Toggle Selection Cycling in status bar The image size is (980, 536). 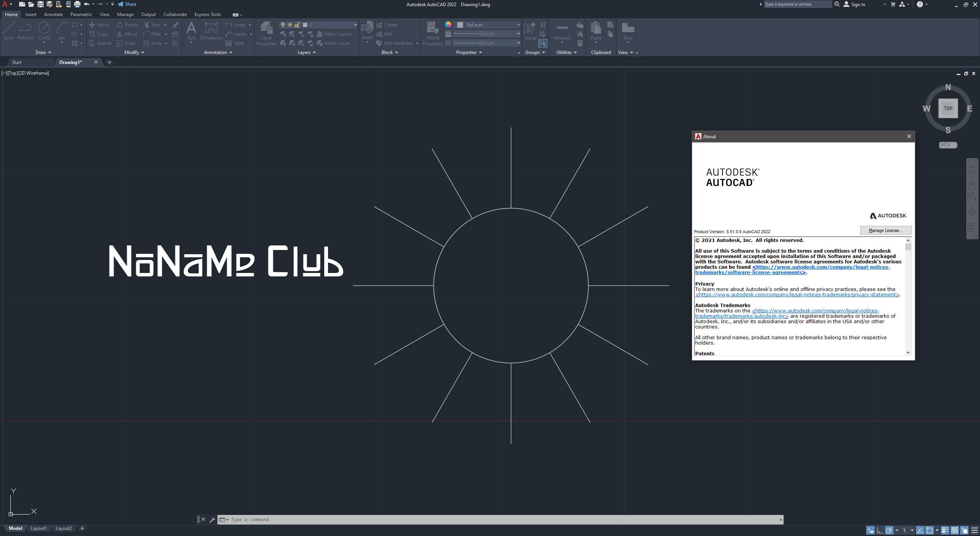964,530
